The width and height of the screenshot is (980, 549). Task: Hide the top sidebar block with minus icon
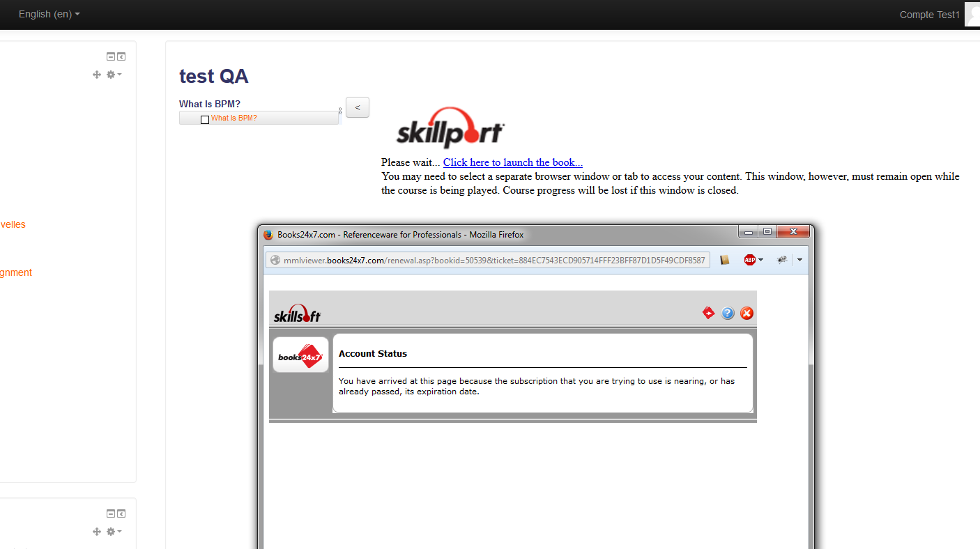(111, 56)
